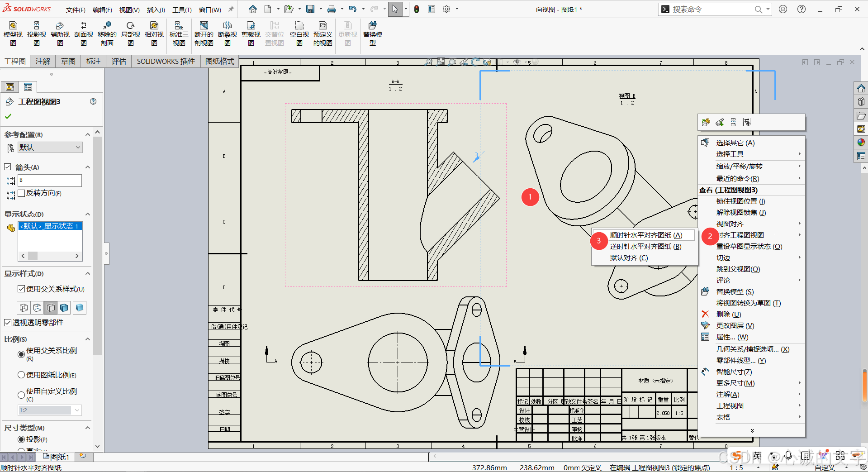868x472 pixels.
Task: Select 使用自定义比例(C) radio button
Action: tap(21, 395)
